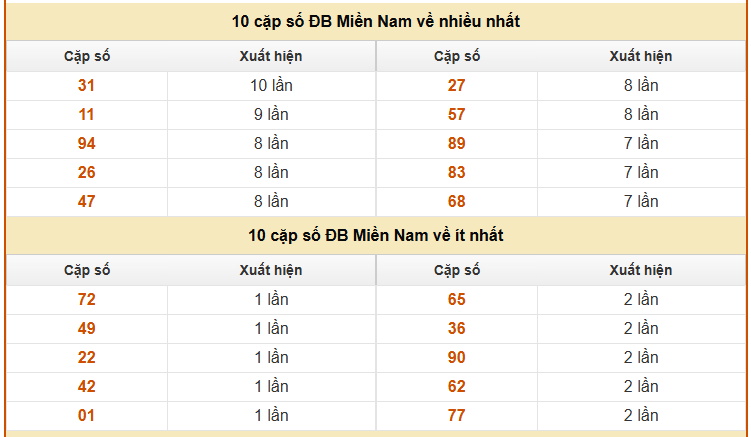Select pair number 49
The height and width of the screenshot is (437, 751).
(86, 329)
